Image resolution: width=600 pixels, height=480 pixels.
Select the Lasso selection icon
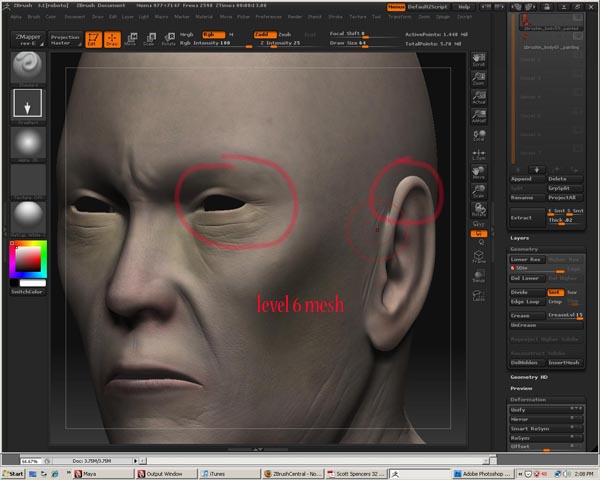[x=479, y=296]
